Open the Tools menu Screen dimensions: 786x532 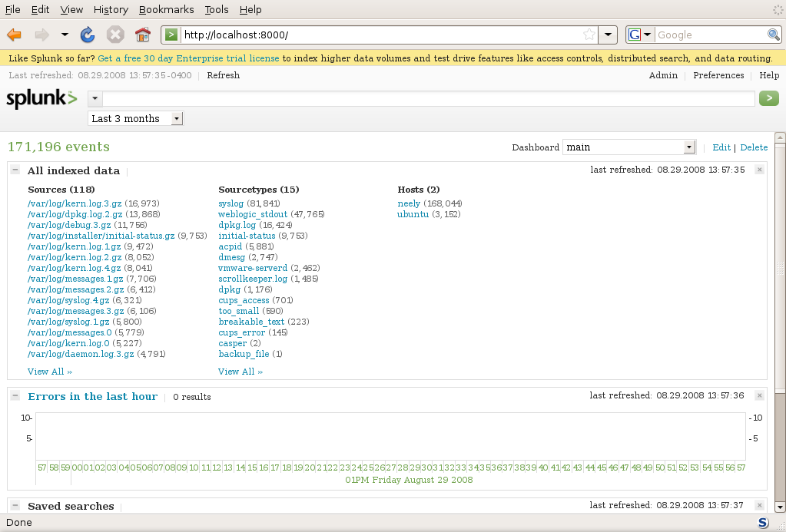(x=217, y=9)
